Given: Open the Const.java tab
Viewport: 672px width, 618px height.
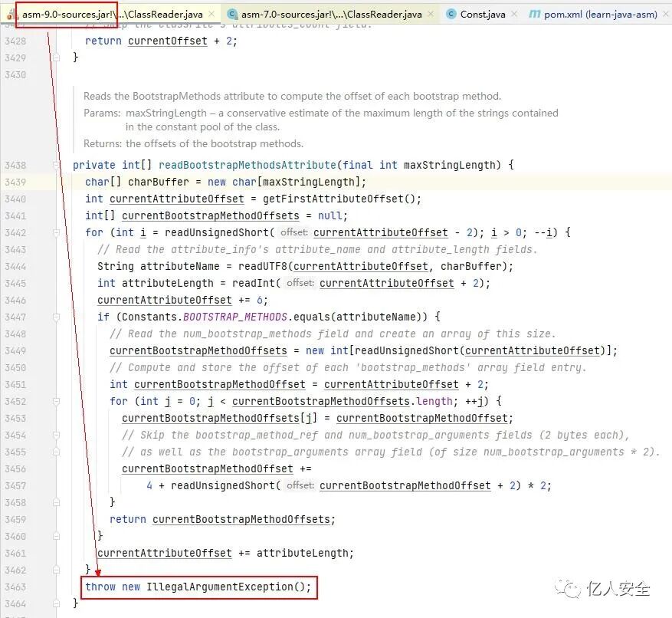Looking at the screenshot, I should point(483,15).
